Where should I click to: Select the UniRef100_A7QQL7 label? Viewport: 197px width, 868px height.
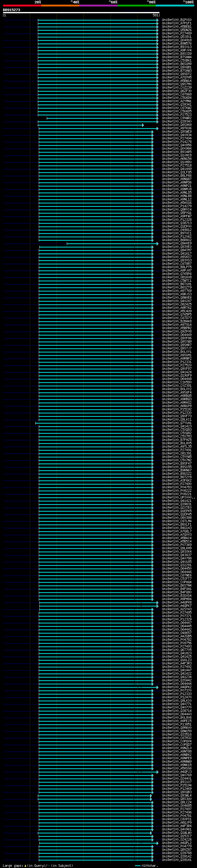click(177, 531)
